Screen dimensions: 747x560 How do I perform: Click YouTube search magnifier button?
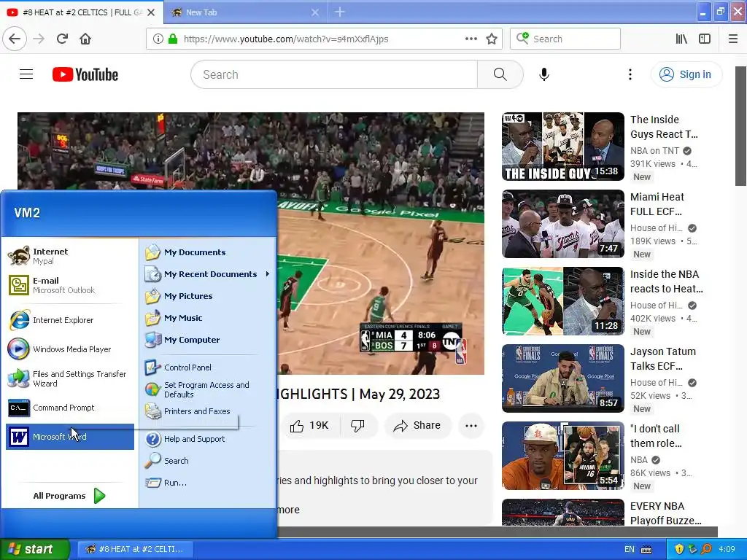point(500,74)
